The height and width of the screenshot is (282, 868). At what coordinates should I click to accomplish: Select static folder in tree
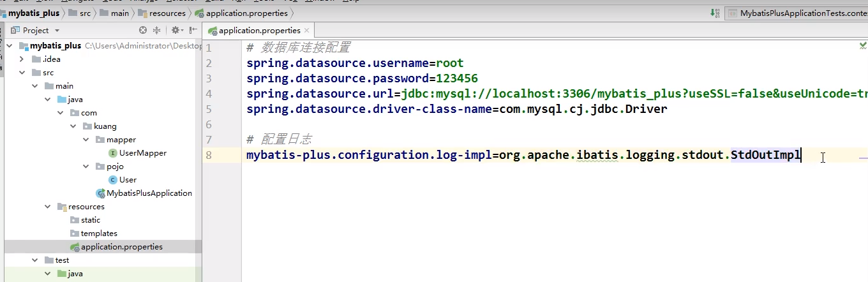pos(91,220)
